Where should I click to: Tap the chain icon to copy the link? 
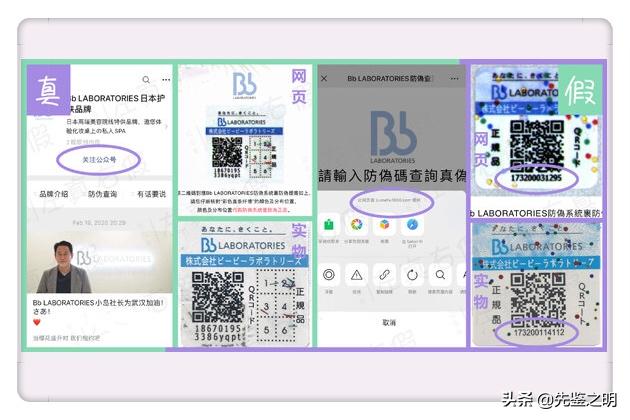coord(385,275)
